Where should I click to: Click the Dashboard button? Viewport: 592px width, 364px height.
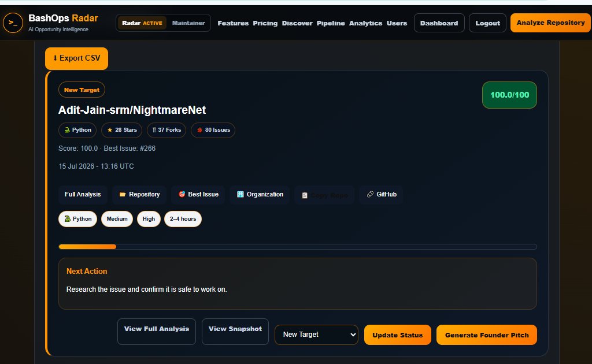pyautogui.click(x=439, y=23)
